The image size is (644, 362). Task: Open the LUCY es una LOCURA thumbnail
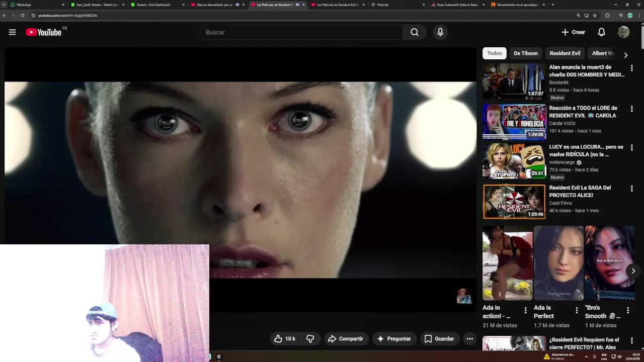[514, 161]
